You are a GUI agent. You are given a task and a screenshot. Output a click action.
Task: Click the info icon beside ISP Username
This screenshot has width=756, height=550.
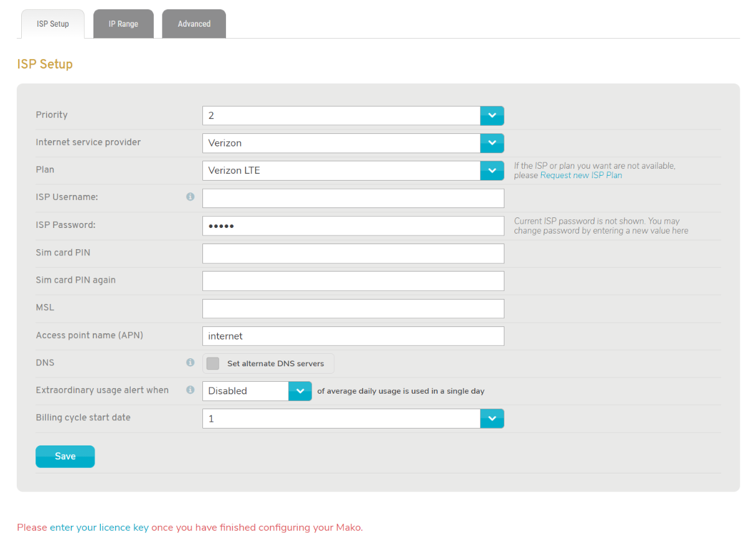pos(190,196)
